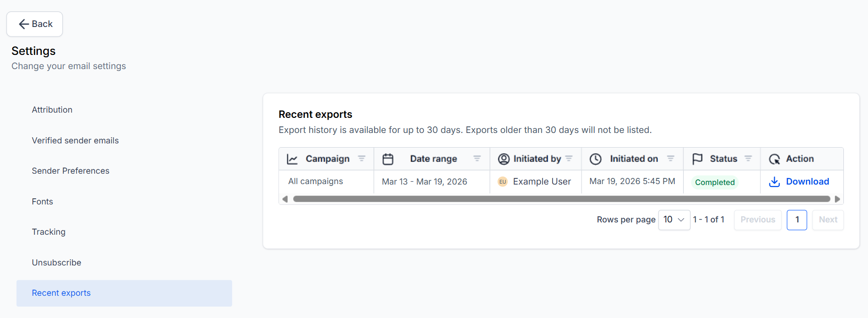Open the Date range column filter
The height and width of the screenshot is (318, 868).
[477, 159]
